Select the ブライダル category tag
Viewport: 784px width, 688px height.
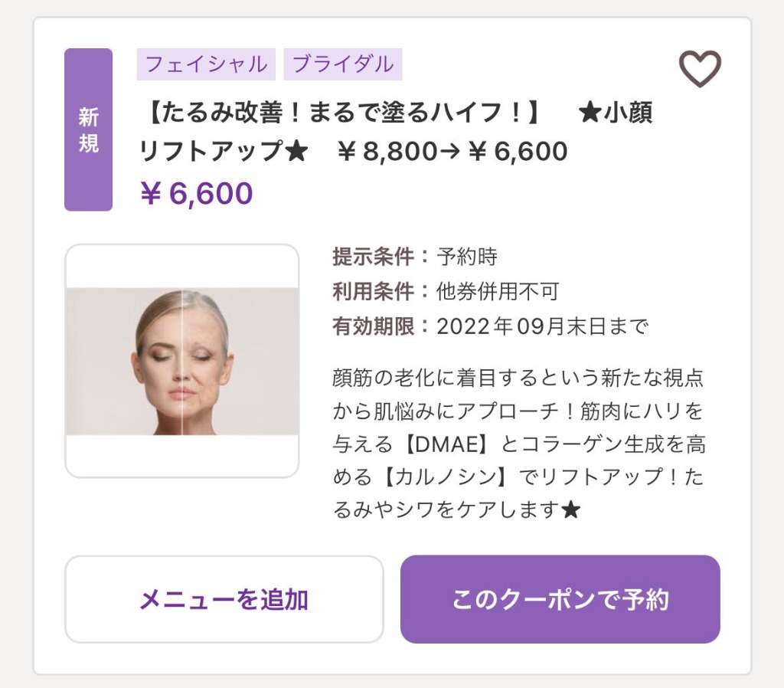pyautogui.click(x=342, y=64)
